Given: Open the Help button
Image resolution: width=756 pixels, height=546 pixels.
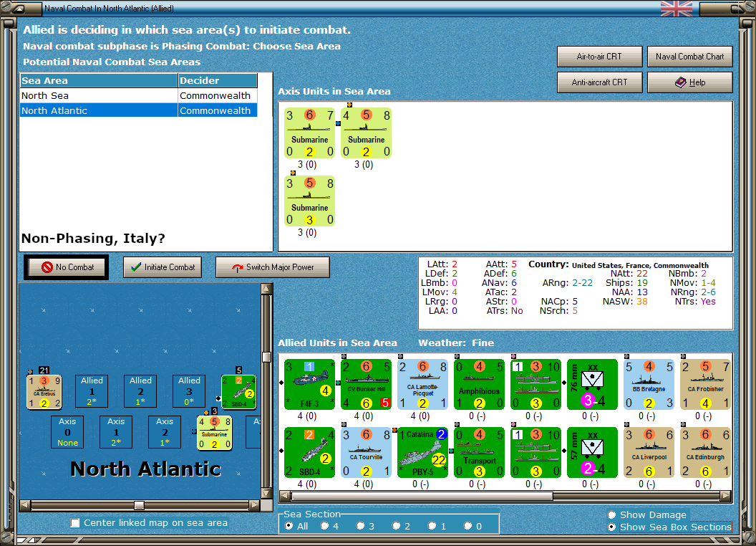Looking at the screenshot, I should coord(690,82).
